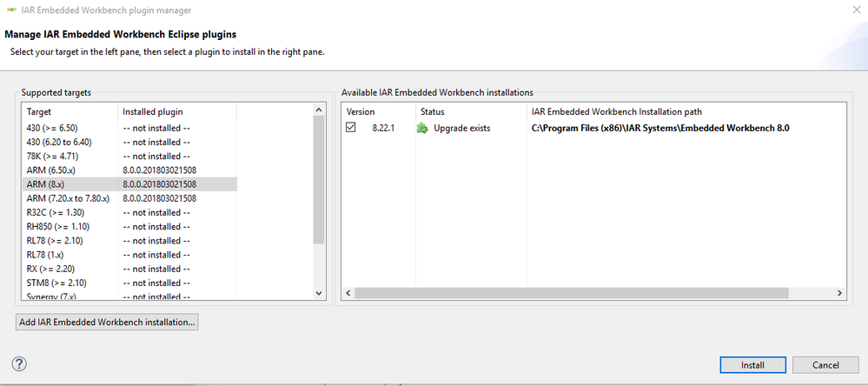Image resolution: width=868 pixels, height=386 pixels.
Task: Select the RH850 (>= 1.10) target
Action: (58, 227)
